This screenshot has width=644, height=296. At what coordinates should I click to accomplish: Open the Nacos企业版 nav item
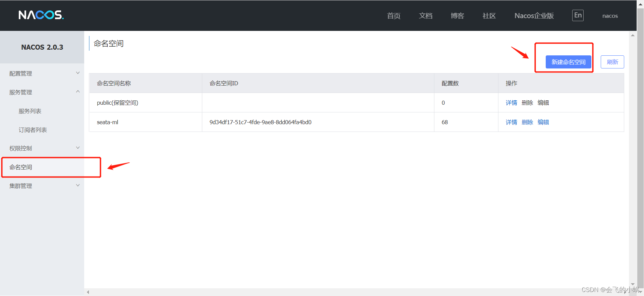point(534,16)
